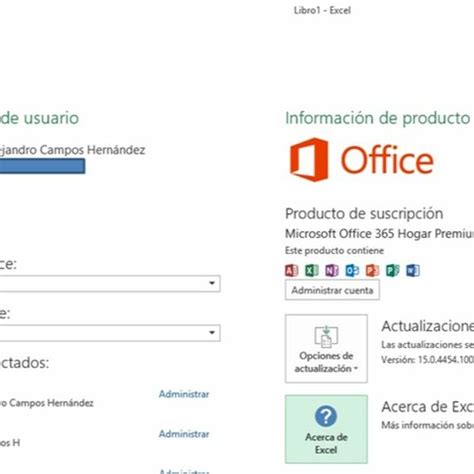The image size is (474, 474).
Task: Expand the upper combo box arrow
Action: [212, 283]
